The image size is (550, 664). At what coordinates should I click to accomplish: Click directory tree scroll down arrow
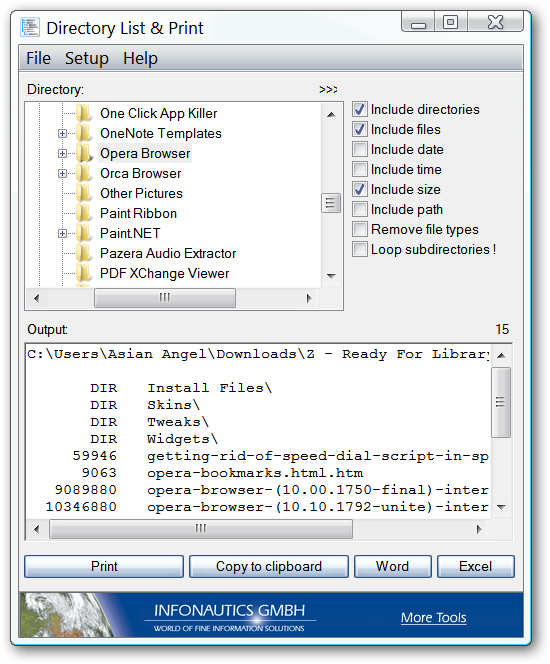click(x=331, y=276)
